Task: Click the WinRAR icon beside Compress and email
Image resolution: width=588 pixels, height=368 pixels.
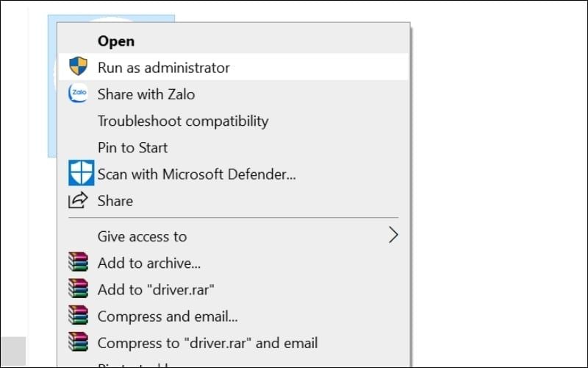Action: tap(78, 316)
